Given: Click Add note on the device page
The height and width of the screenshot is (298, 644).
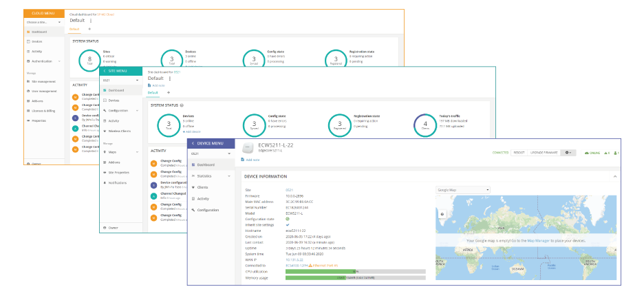Looking at the screenshot, I should pos(250,160).
